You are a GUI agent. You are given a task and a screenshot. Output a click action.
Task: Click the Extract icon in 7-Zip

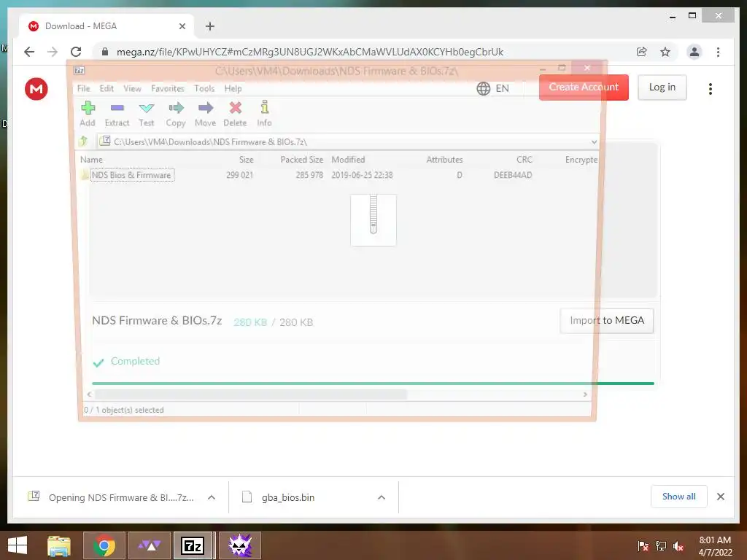coord(117,114)
